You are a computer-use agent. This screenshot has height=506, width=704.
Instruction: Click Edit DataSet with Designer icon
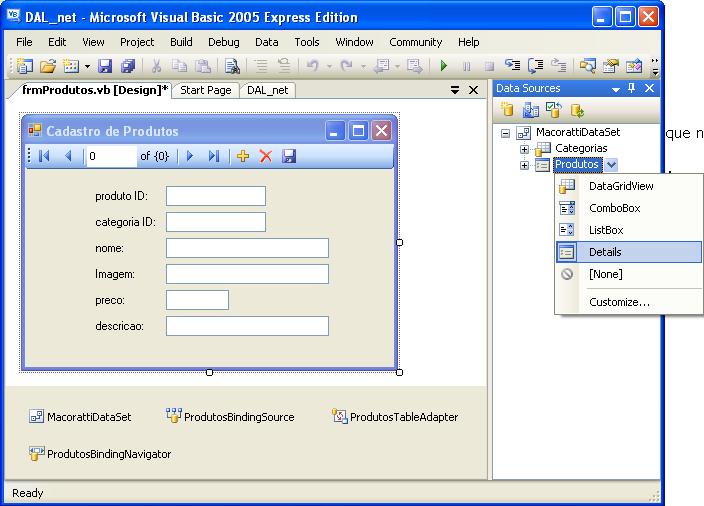(x=531, y=110)
